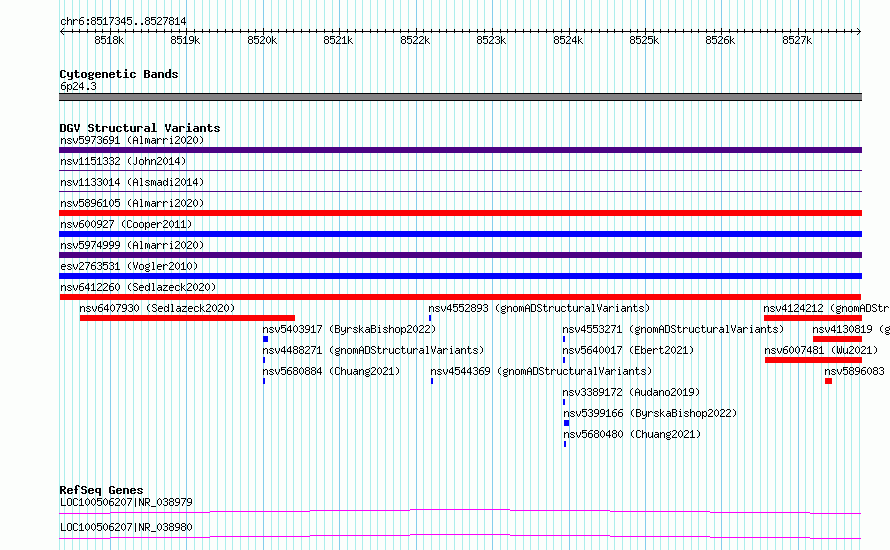
Task: Open the nsv4552893 gnomAD variant label
Action: click(x=539, y=308)
